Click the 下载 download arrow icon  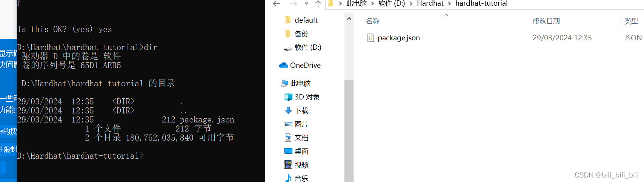pos(288,110)
